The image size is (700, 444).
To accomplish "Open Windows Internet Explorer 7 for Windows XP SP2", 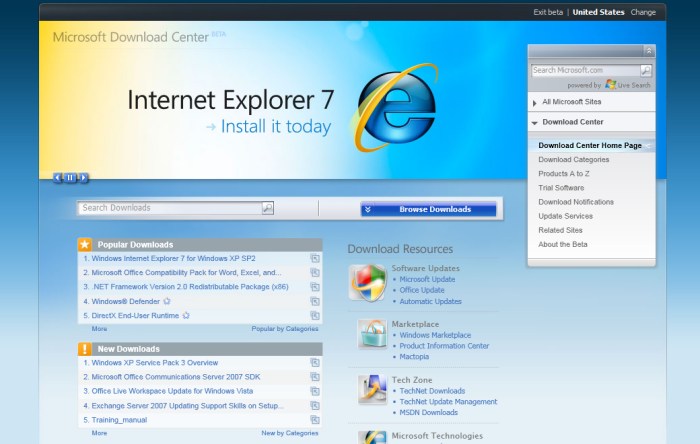I will coord(173,258).
